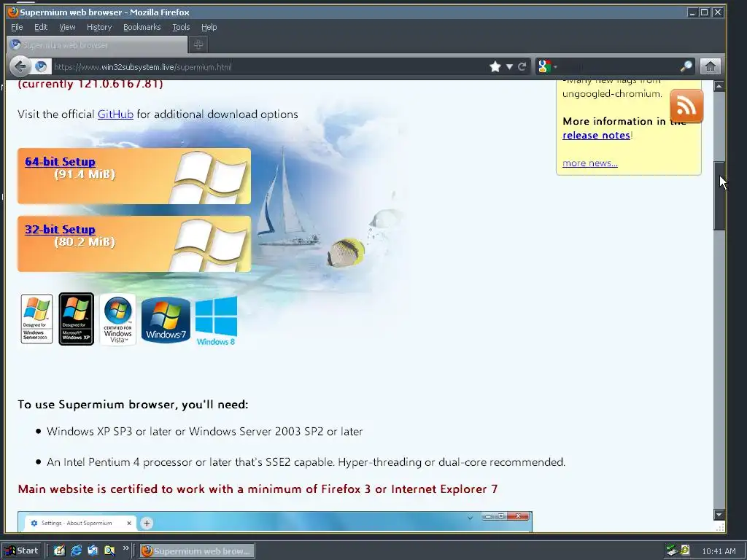Open a new tab with plus button
This screenshot has width=747, height=560.
(x=198, y=44)
